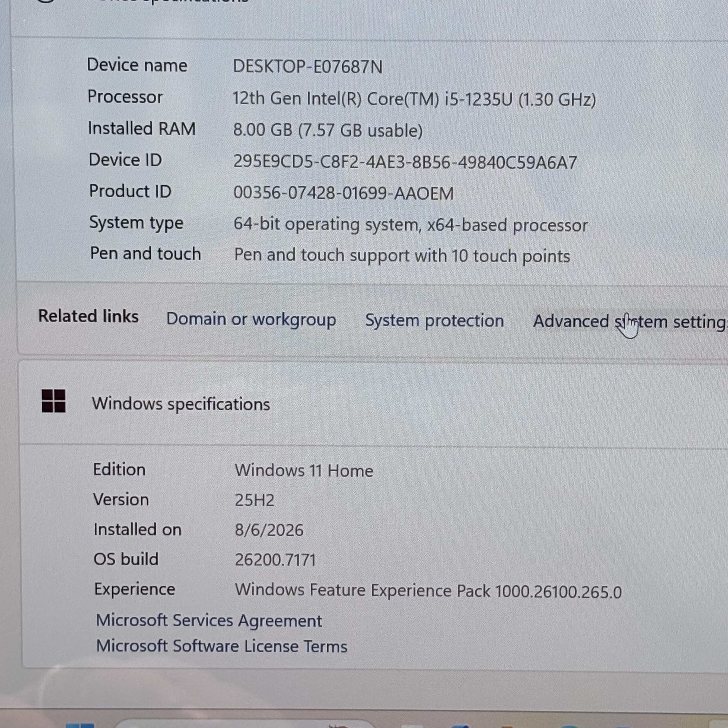The width and height of the screenshot is (728, 728).
Task: Click the "Device ID" label
Action: click(125, 160)
